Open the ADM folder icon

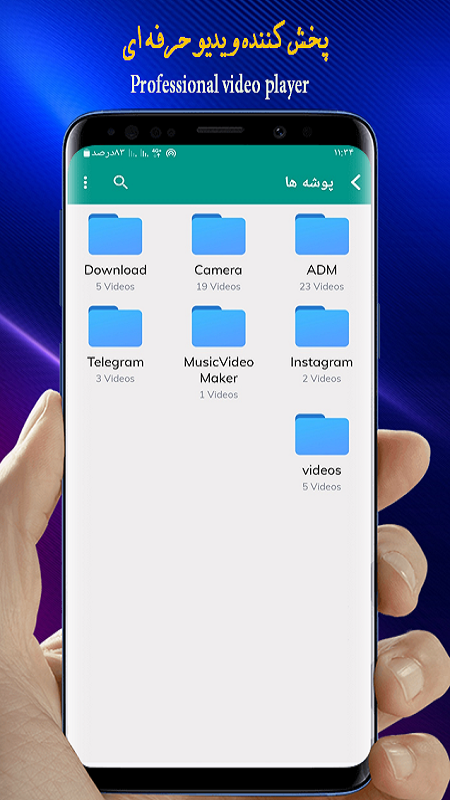coord(322,234)
